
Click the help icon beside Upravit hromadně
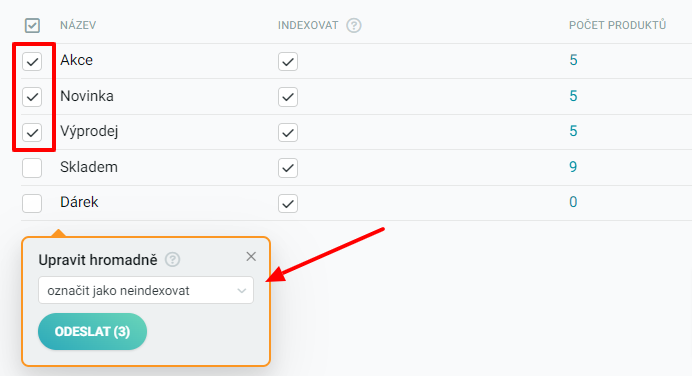click(172, 259)
